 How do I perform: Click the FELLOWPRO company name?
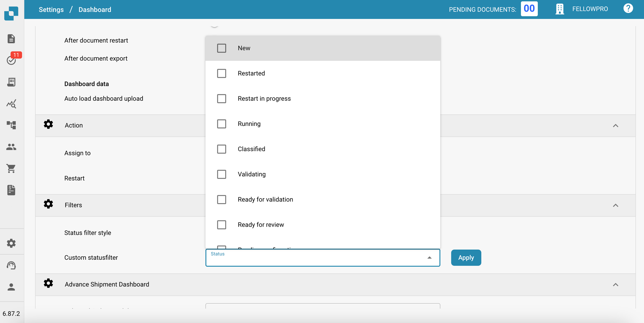(590, 9)
